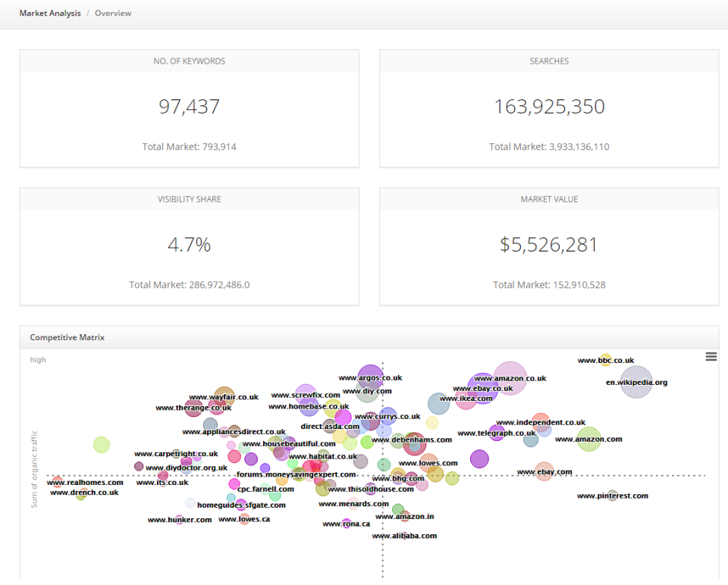The image size is (728, 585).
Task: Click the SEARCHES metric card
Action: click(x=549, y=108)
